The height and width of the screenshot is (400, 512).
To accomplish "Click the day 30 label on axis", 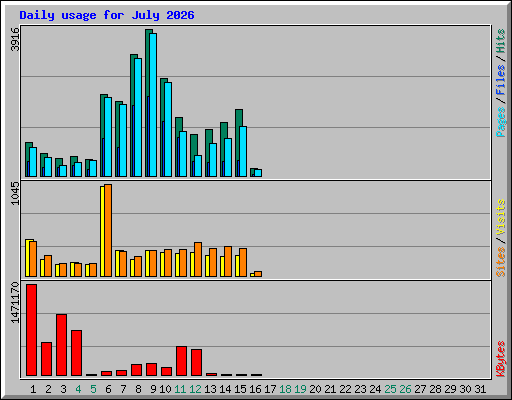I will (x=465, y=389).
